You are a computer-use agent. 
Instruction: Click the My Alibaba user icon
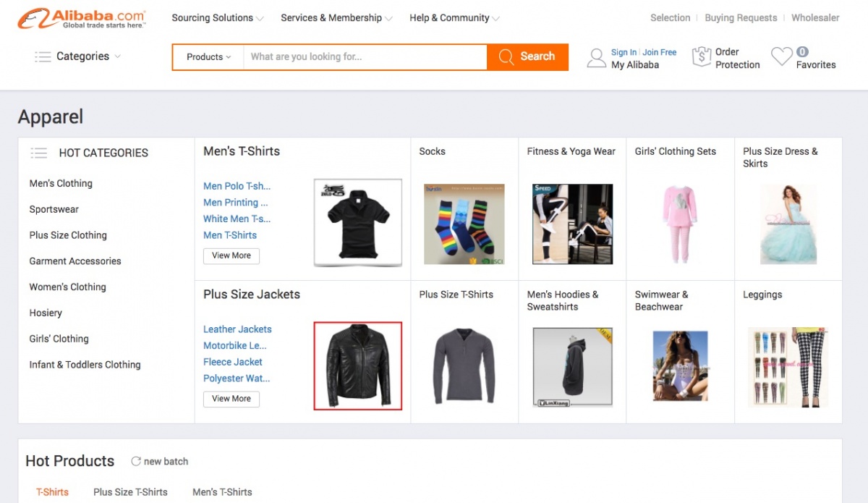pyautogui.click(x=596, y=58)
